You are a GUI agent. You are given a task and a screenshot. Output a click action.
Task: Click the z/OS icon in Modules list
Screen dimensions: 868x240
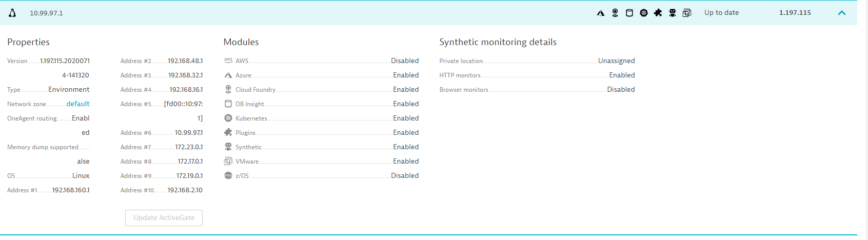(x=228, y=175)
